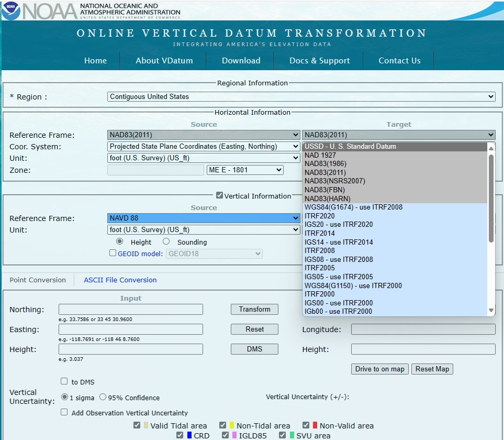Select ITRF2020 from list
Image resolution: width=504 pixels, height=440 pixels.
[x=395, y=216]
